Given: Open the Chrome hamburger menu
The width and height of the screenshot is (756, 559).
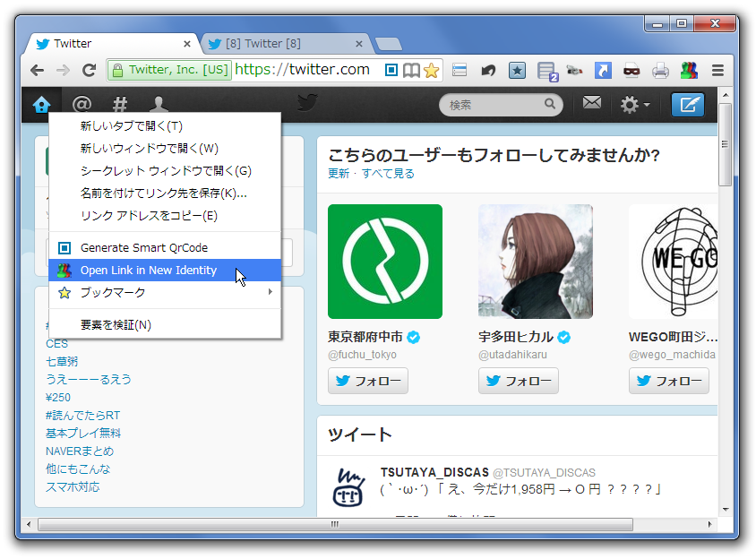Looking at the screenshot, I should click(717, 71).
